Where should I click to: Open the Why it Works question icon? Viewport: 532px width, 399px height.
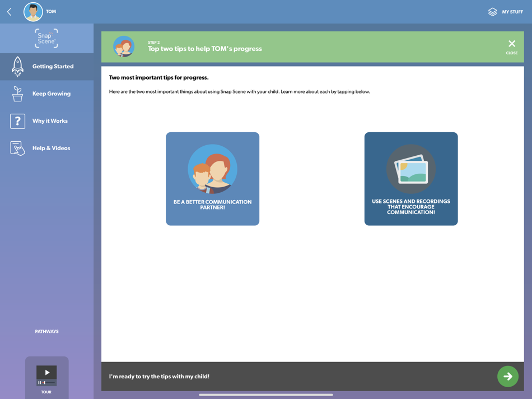coord(18,121)
